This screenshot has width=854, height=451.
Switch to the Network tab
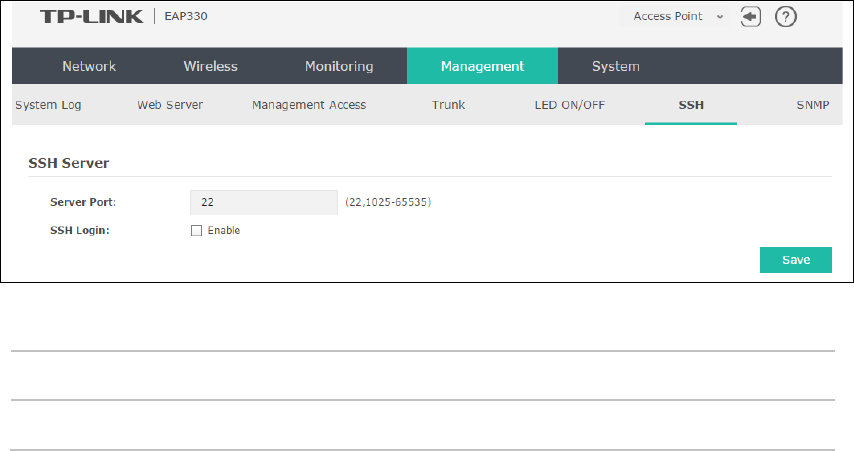89,66
